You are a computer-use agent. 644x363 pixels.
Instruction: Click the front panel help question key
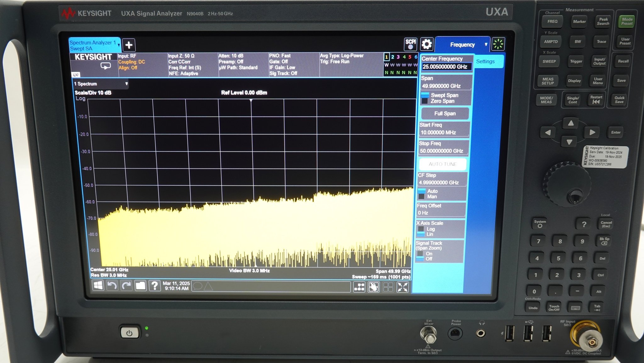(x=584, y=224)
